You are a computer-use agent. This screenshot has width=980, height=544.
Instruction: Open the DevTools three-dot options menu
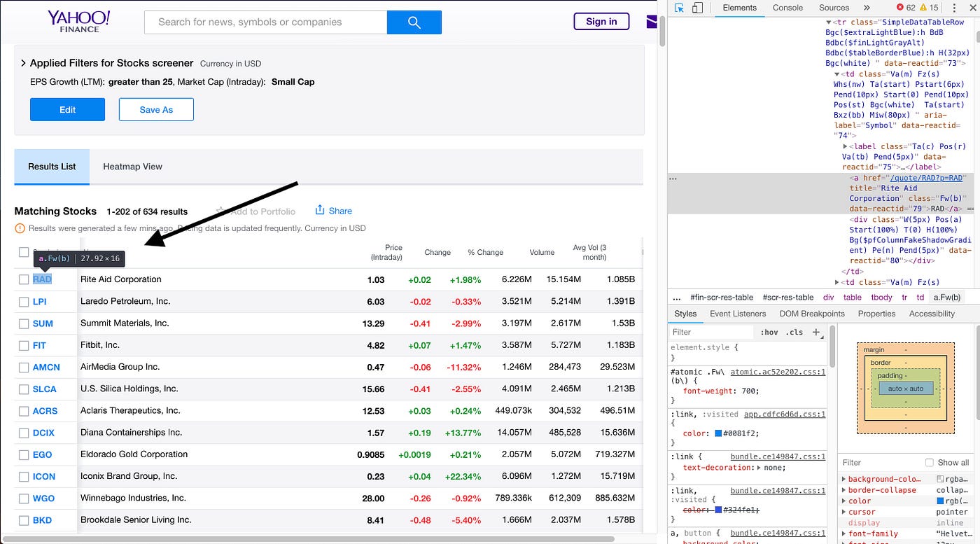(954, 8)
